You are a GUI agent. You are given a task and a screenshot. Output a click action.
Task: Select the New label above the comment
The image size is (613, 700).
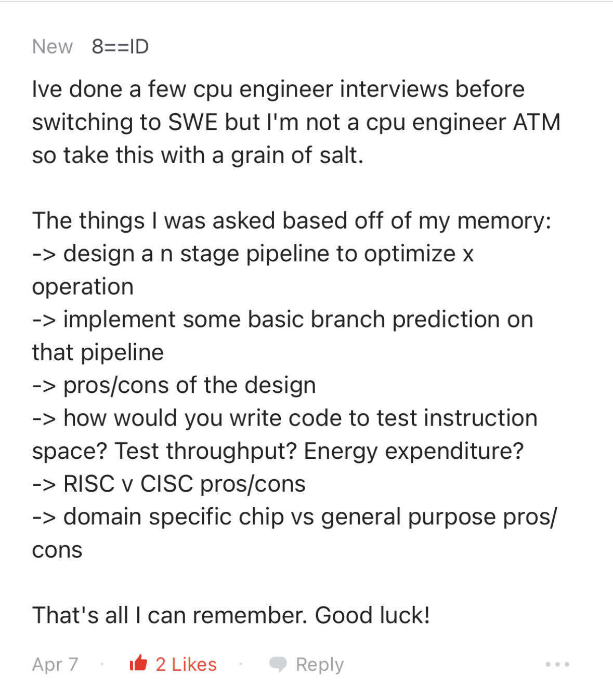pyautogui.click(x=51, y=46)
